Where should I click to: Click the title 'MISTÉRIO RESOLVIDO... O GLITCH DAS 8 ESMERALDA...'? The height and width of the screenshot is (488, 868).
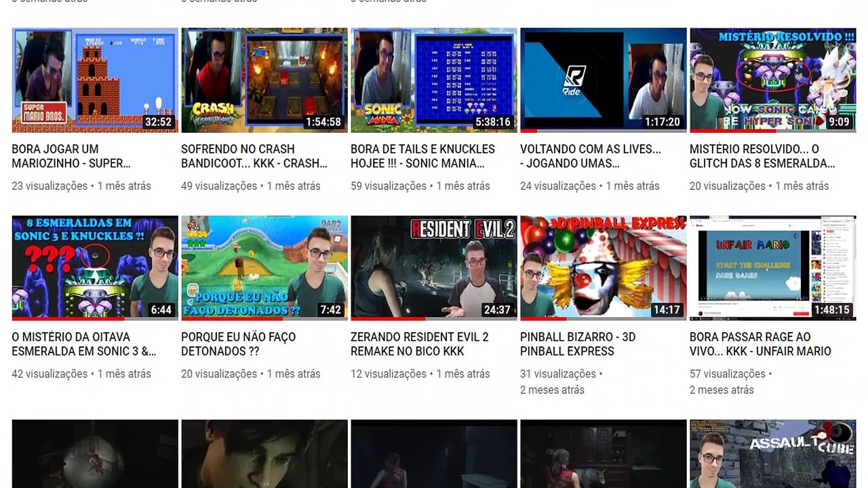(x=762, y=156)
